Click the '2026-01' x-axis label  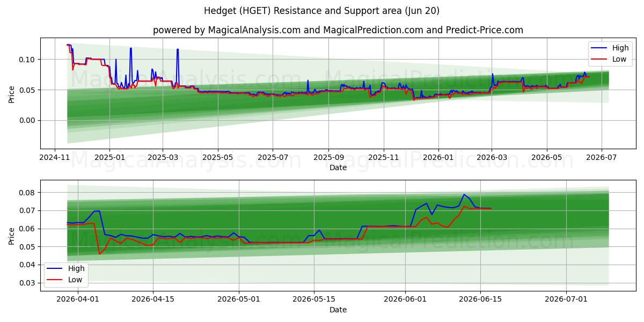[438, 158]
